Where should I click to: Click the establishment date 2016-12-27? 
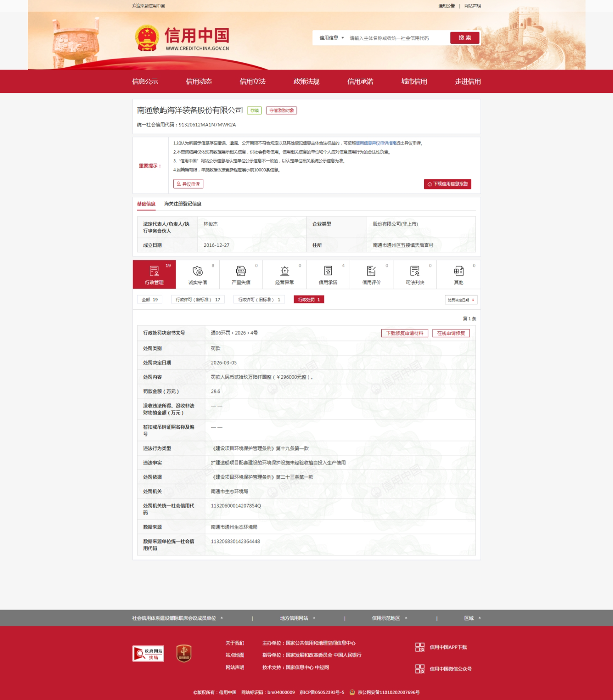217,246
